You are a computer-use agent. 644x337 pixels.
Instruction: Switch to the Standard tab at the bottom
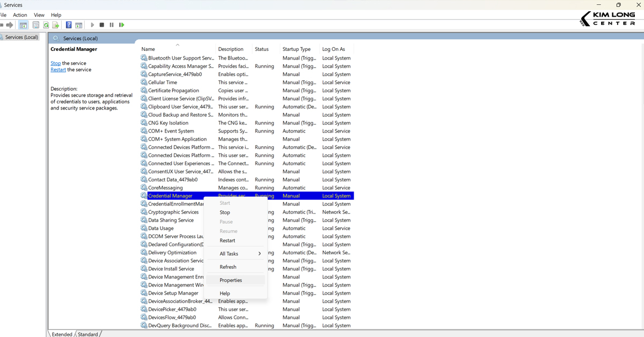pyautogui.click(x=87, y=334)
